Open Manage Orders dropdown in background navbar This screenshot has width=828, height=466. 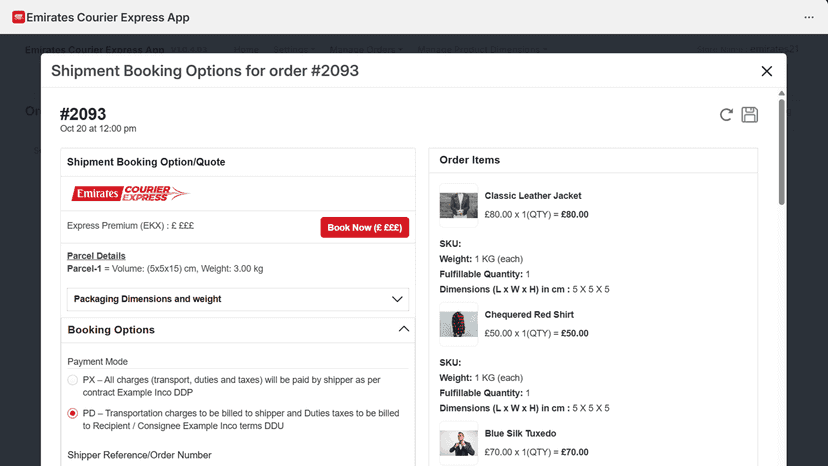[366, 50]
